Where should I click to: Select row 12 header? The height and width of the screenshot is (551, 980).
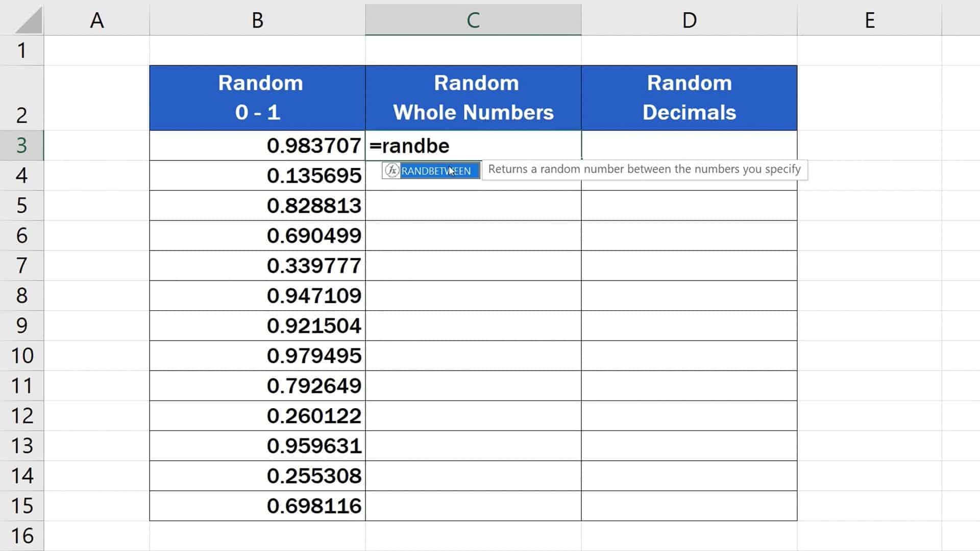pos(22,416)
